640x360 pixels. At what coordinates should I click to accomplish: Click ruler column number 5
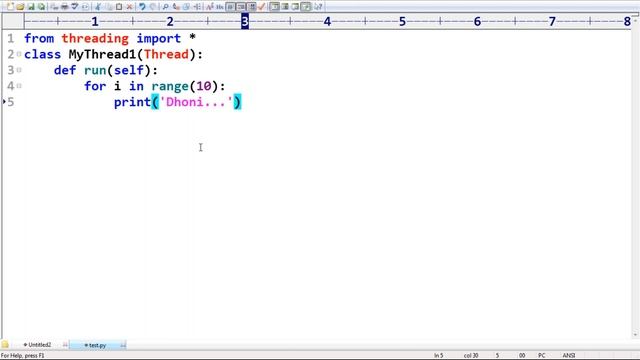click(x=402, y=21)
